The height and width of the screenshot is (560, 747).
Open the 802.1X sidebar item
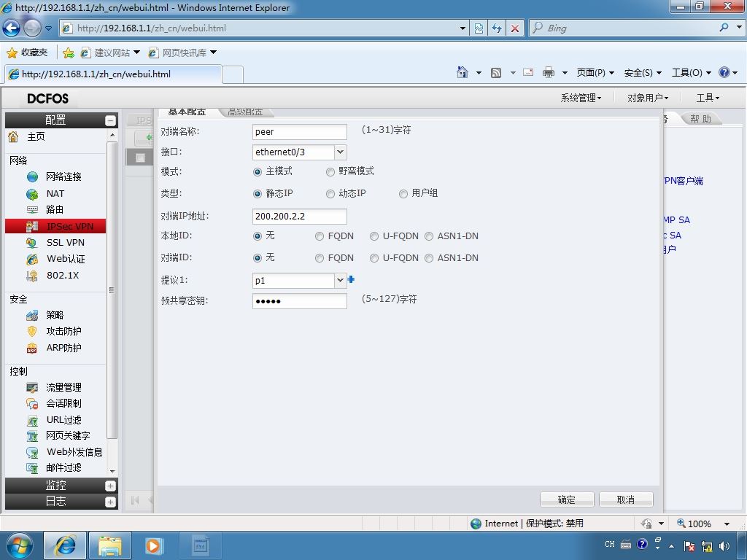tap(63, 275)
